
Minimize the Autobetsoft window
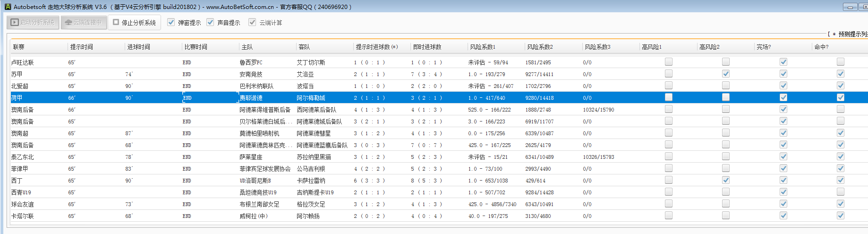(x=850, y=7)
